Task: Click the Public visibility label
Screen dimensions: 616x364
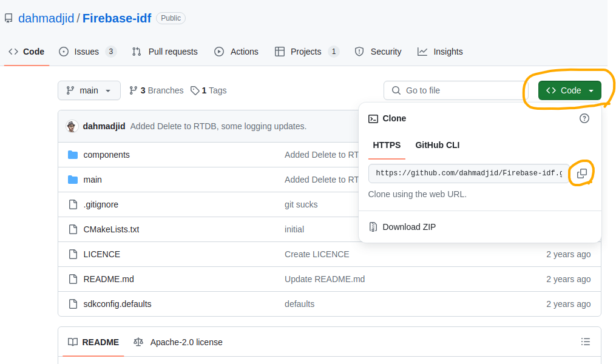Action: coord(171,18)
